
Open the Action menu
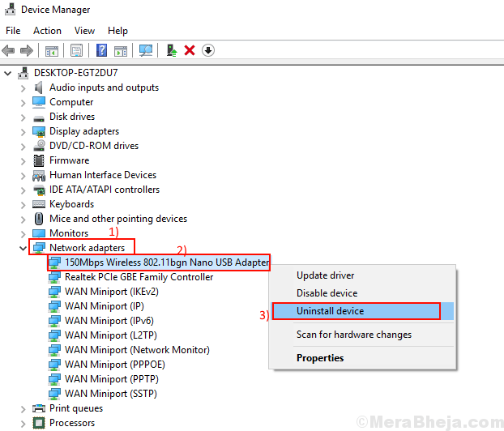[47, 31]
